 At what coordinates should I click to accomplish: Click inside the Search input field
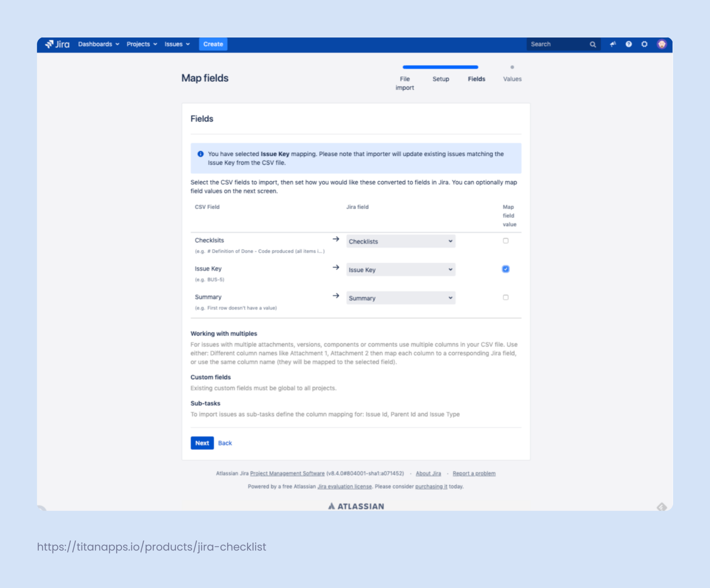[x=555, y=44]
